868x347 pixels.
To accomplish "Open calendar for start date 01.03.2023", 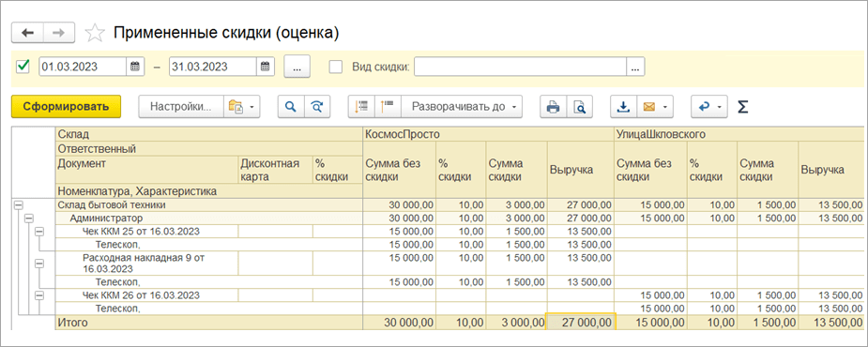I will coord(135,67).
